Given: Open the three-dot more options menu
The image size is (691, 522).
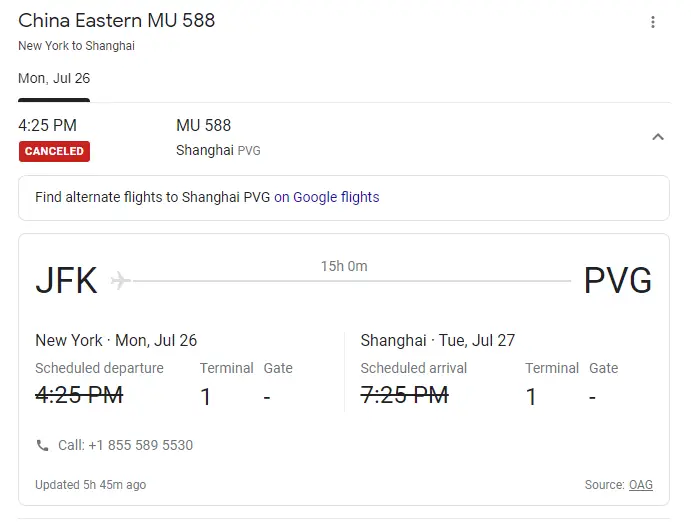Looking at the screenshot, I should coord(653,22).
